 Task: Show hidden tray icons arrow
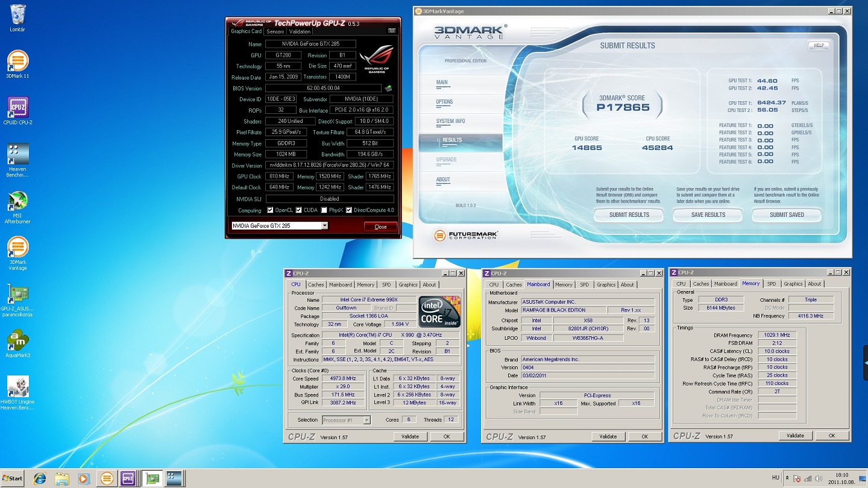click(x=787, y=478)
